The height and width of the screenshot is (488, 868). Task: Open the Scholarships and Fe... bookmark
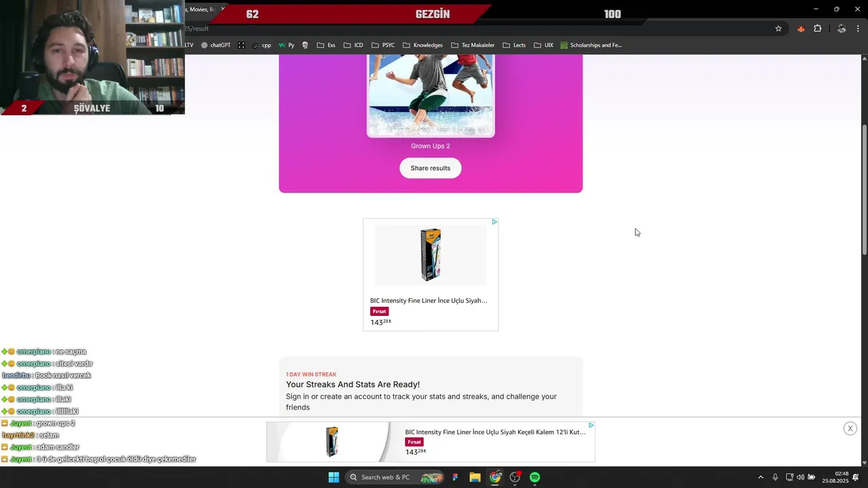591,45
